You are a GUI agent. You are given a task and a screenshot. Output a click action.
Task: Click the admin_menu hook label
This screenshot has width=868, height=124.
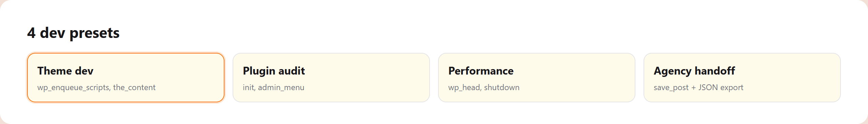point(281,87)
